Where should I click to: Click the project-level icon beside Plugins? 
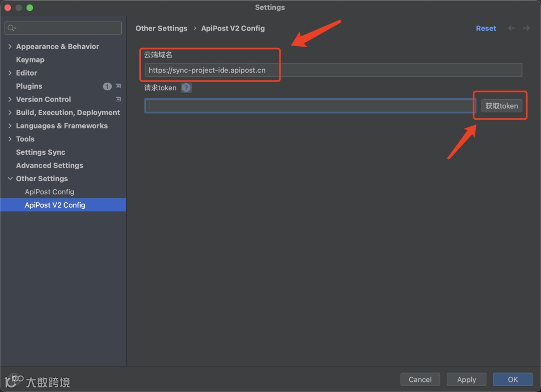pyautogui.click(x=118, y=86)
